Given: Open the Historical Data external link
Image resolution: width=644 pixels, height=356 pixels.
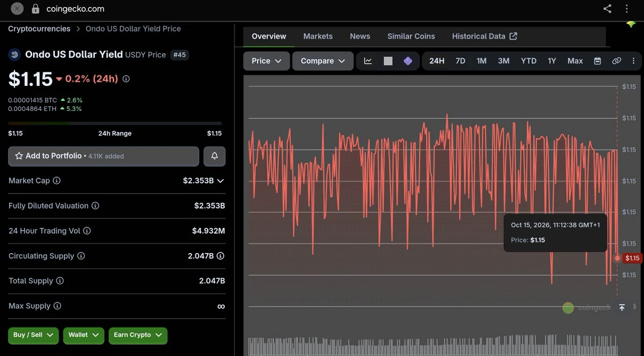Looking at the screenshot, I should [485, 36].
